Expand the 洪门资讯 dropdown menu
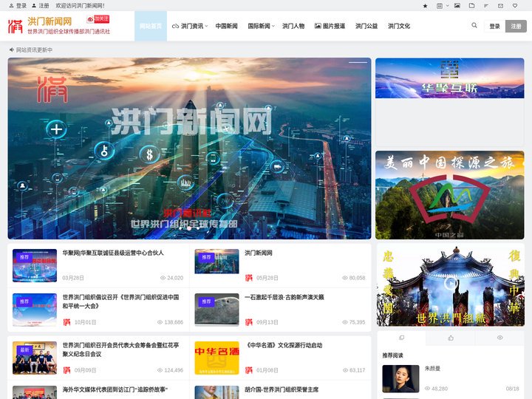The width and height of the screenshot is (532, 399). click(190, 26)
